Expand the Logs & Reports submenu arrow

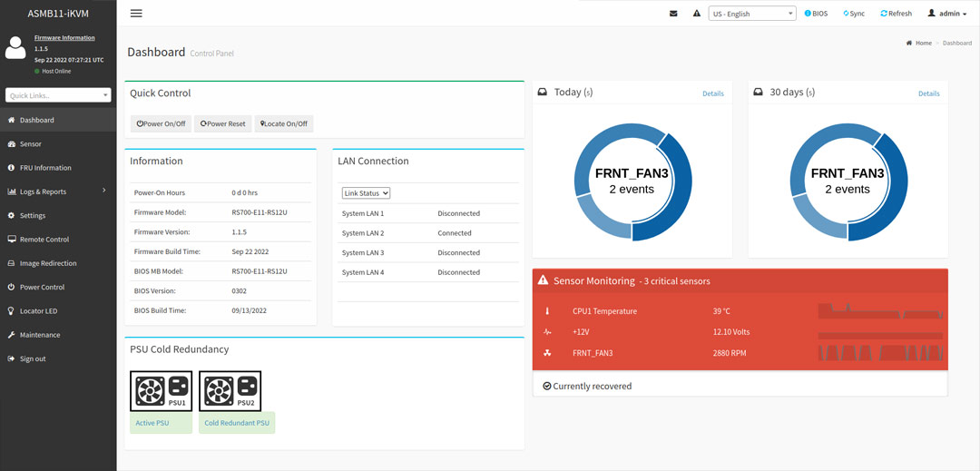coord(103,191)
